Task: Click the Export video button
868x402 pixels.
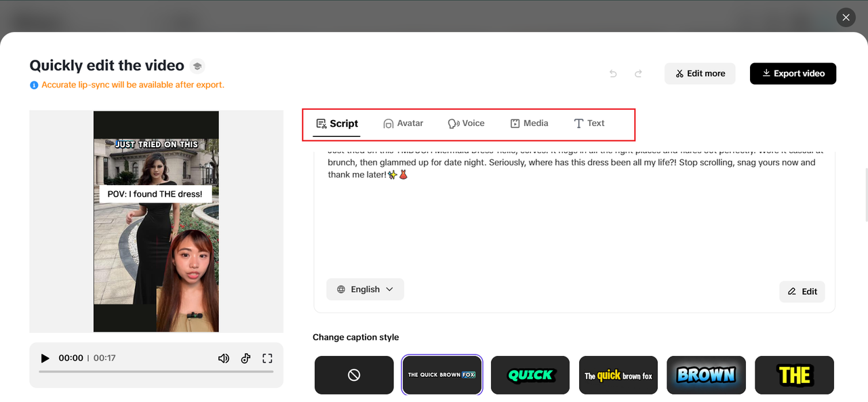Action: tap(793, 73)
